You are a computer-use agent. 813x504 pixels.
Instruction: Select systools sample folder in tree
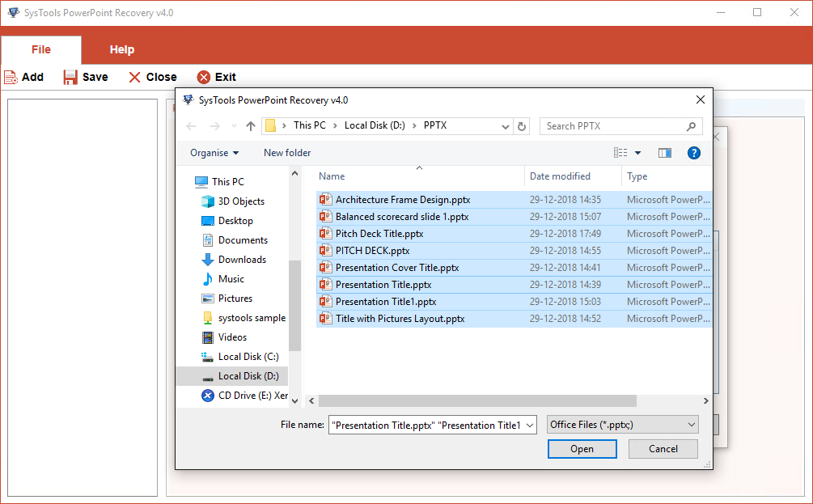(x=252, y=318)
